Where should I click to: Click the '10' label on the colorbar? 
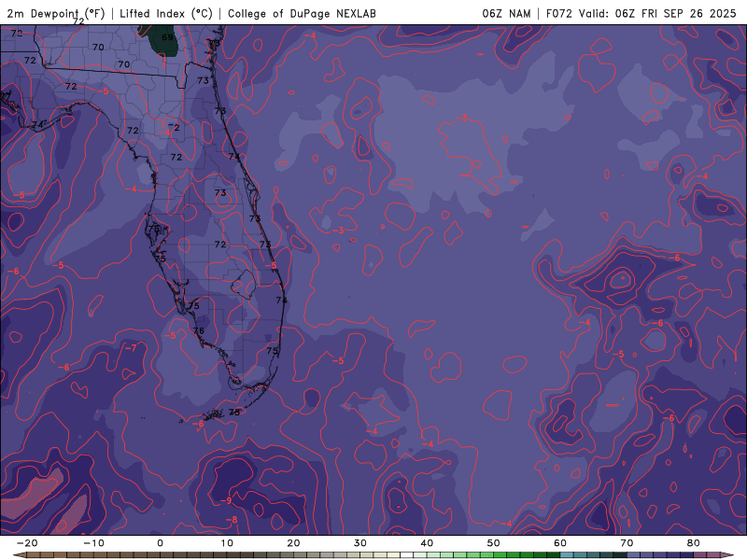point(227,543)
